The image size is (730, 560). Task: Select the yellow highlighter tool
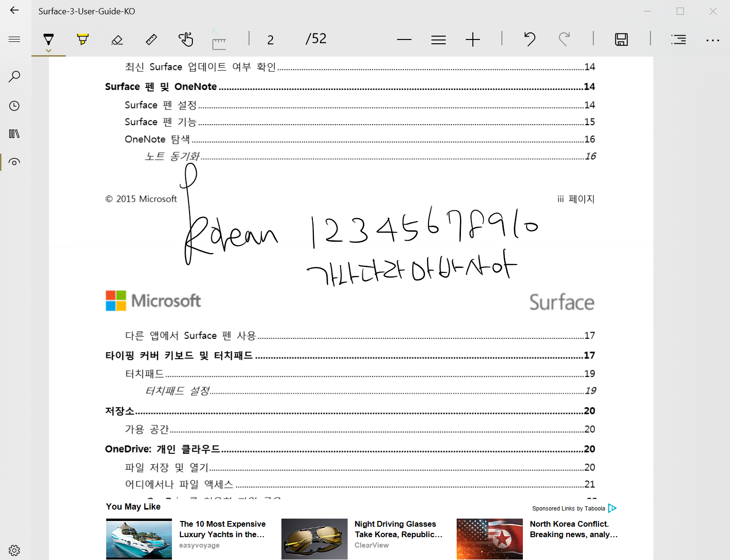point(83,39)
